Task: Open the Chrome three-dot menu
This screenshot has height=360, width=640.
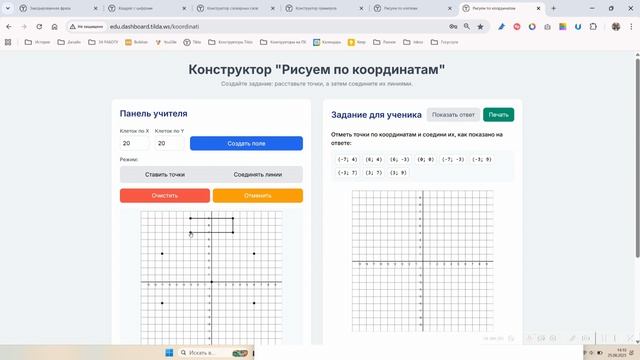Action: pyautogui.click(x=631, y=27)
